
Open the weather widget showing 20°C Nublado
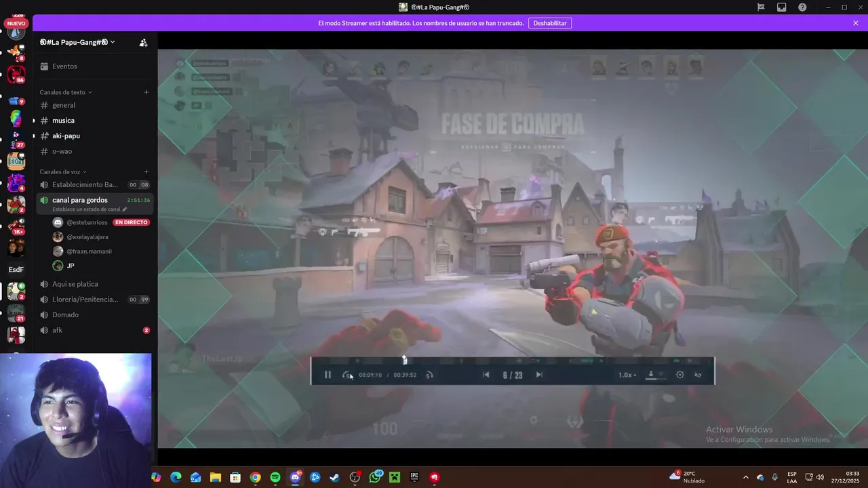point(687,476)
